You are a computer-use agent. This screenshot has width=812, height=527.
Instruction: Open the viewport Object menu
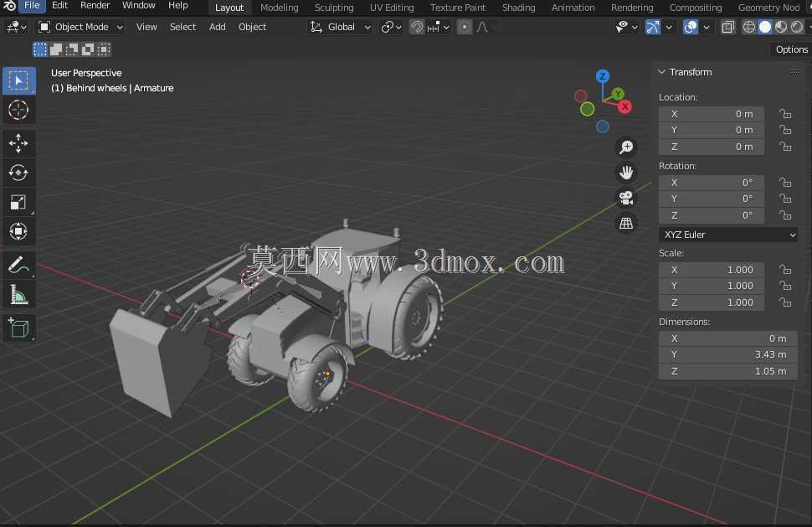click(253, 27)
